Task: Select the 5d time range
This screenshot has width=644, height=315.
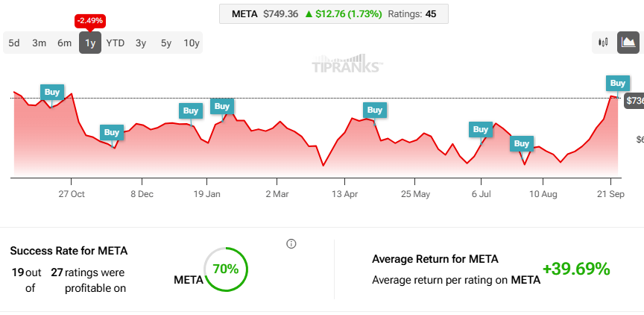Action: point(14,43)
